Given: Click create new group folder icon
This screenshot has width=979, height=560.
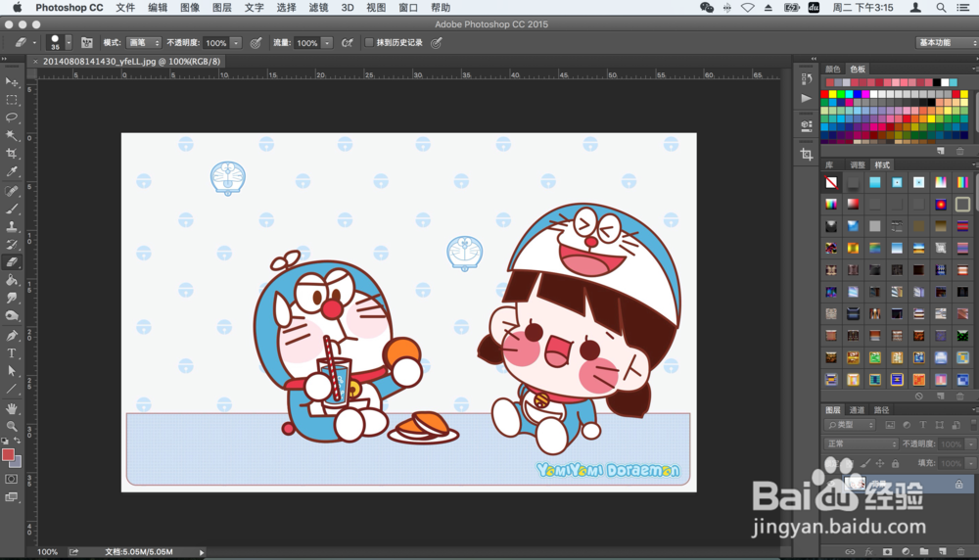Looking at the screenshot, I should [924, 552].
